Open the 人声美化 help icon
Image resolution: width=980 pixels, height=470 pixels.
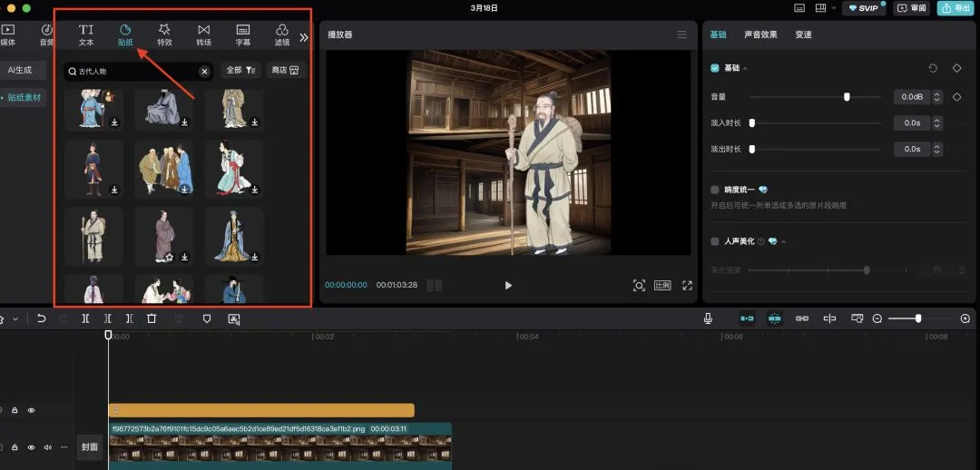tap(760, 241)
